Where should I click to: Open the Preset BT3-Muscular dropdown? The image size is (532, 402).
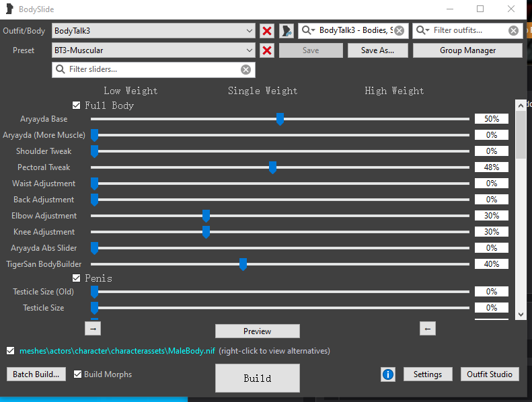153,50
